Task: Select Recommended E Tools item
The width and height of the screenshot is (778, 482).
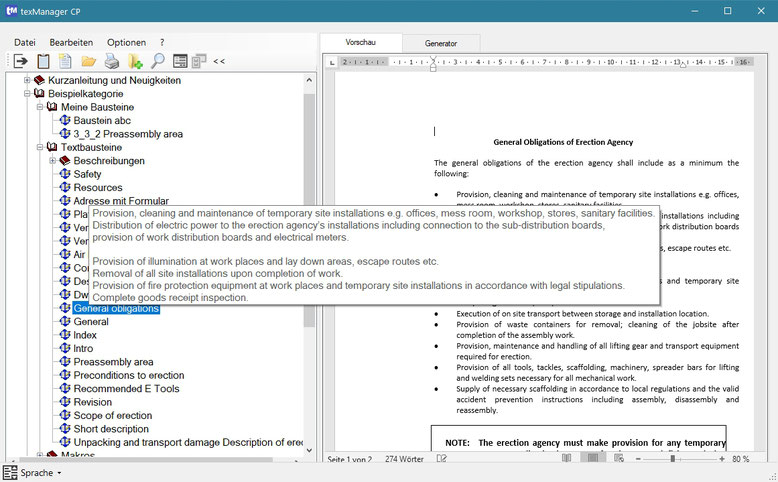Action: [127, 389]
